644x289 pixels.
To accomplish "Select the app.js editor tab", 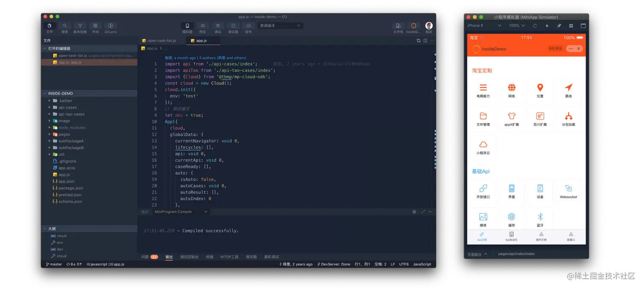I will click(x=203, y=40).
